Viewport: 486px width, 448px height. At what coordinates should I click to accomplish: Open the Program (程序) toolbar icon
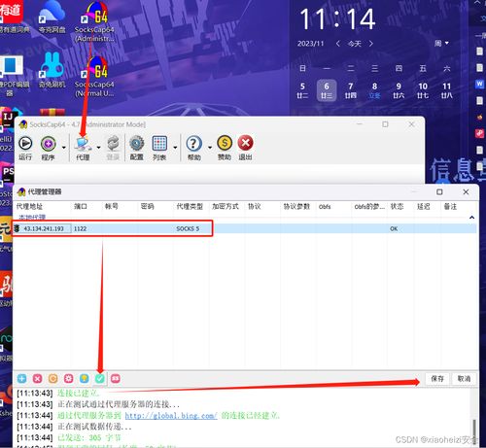[x=49, y=144]
